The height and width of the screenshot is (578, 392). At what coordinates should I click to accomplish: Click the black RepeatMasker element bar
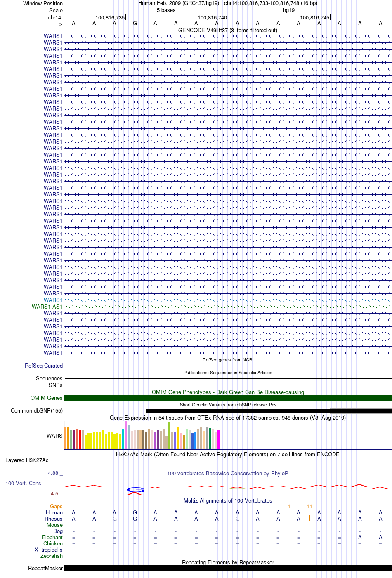tap(228, 568)
